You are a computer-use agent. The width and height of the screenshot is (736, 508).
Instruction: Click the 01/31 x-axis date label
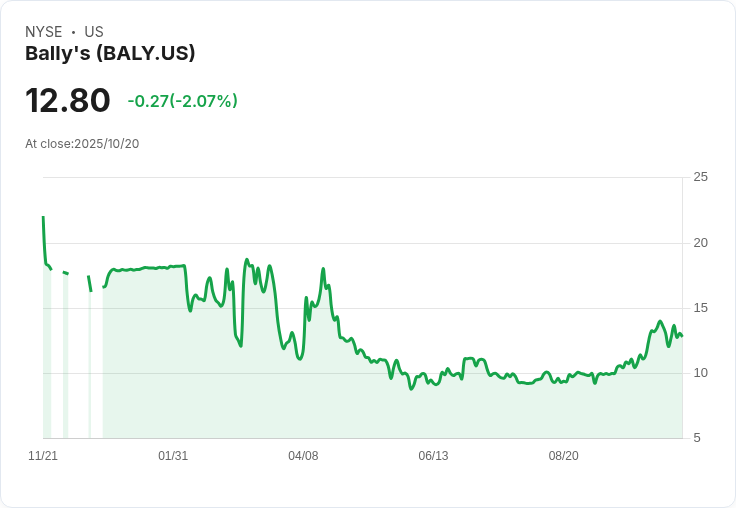click(x=173, y=456)
